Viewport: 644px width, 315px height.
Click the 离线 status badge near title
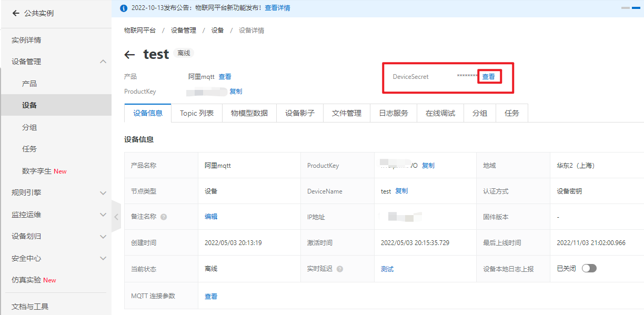pyautogui.click(x=184, y=53)
